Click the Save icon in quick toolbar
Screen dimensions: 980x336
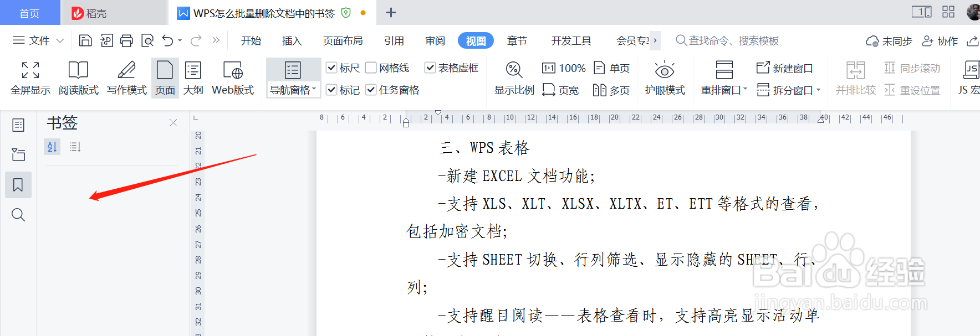point(85,40)
